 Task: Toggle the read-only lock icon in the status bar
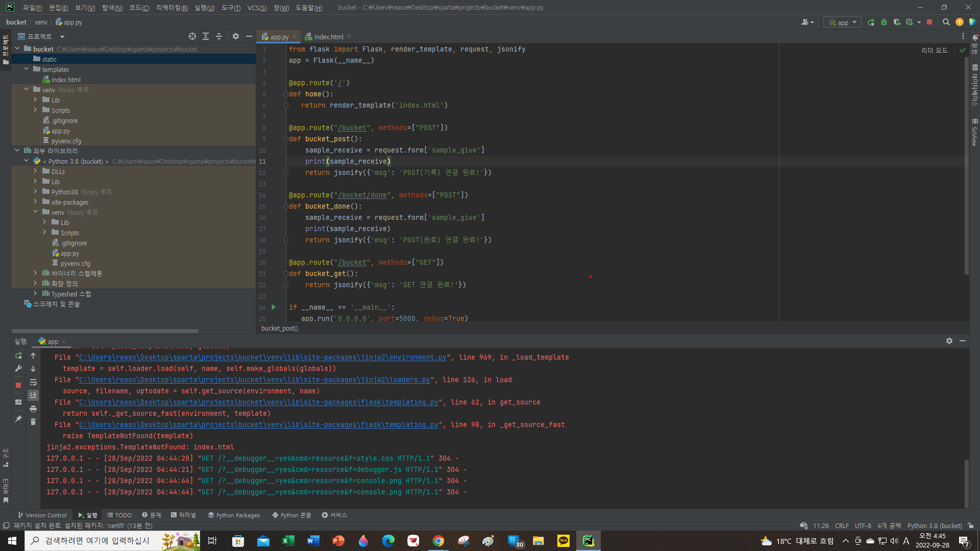[x=971, y=526]
